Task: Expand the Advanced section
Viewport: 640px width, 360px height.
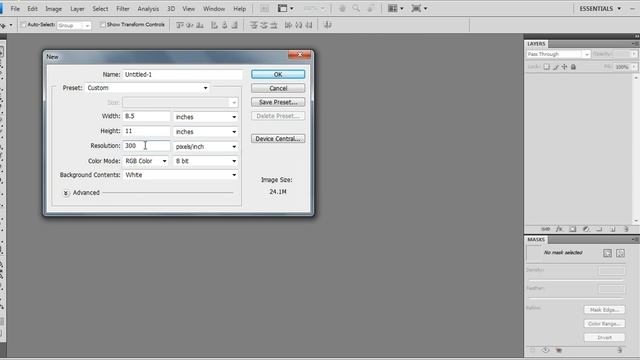Action: tap(66, 193)
